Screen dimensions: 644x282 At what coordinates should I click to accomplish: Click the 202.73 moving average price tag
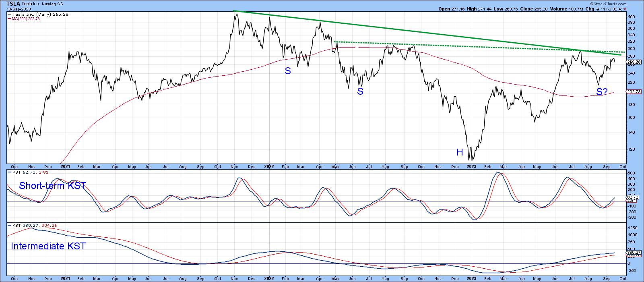(x=634, y=92)
